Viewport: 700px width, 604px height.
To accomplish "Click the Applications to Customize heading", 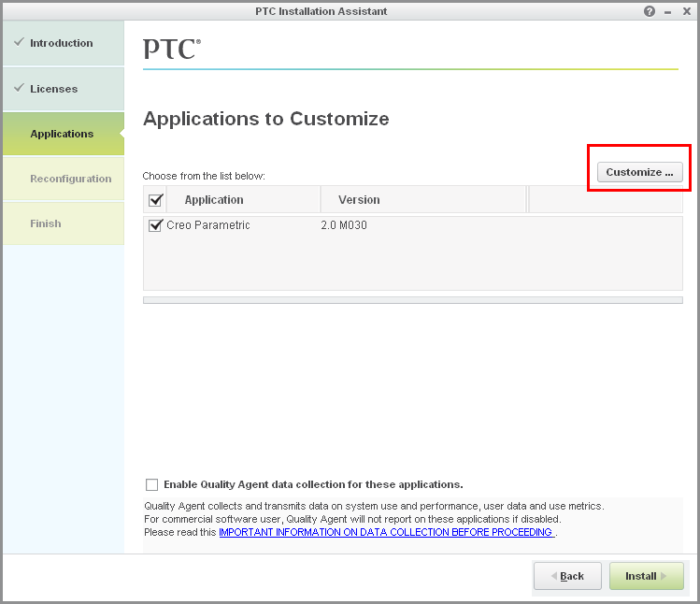I will pyautogui.click(x=266, y=119).
